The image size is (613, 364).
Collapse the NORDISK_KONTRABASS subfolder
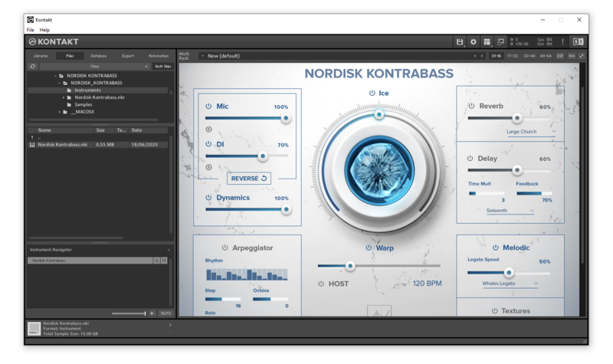point(60,83)
